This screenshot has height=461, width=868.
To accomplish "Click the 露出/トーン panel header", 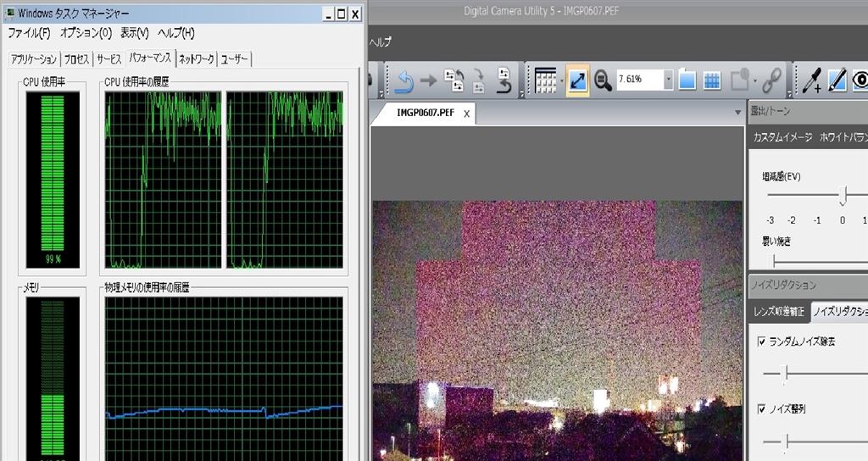I will 808,111.
